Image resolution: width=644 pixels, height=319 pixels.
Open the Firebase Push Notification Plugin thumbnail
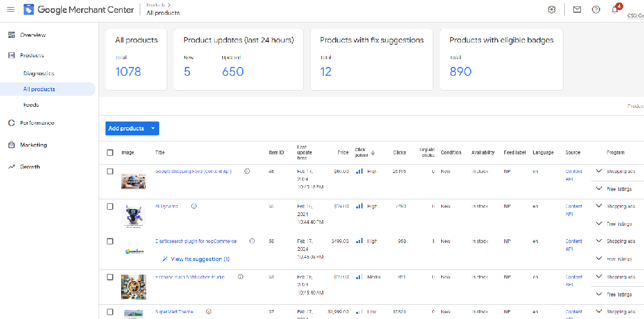[133, 287]
